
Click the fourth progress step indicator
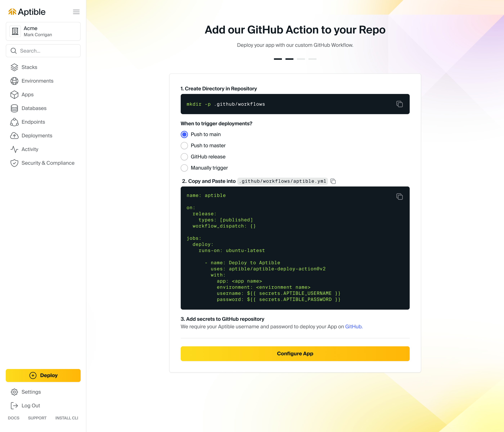[x=312, y=59]
